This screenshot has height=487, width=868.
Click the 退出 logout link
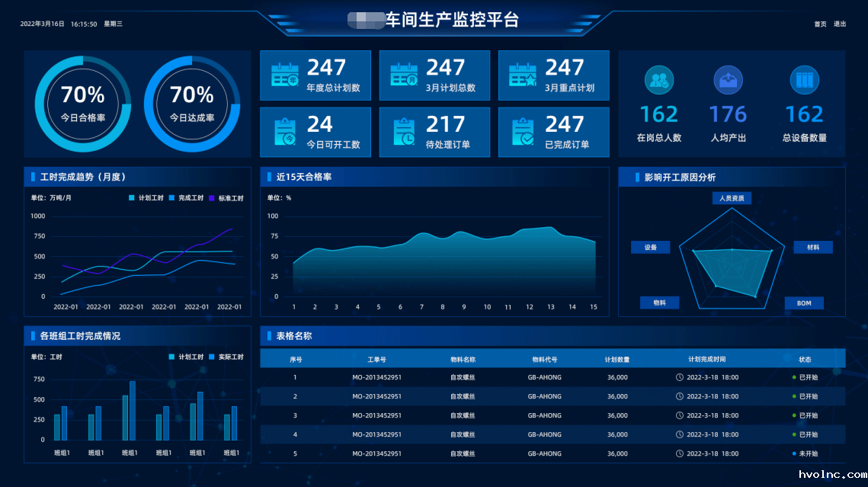point(841,24)
